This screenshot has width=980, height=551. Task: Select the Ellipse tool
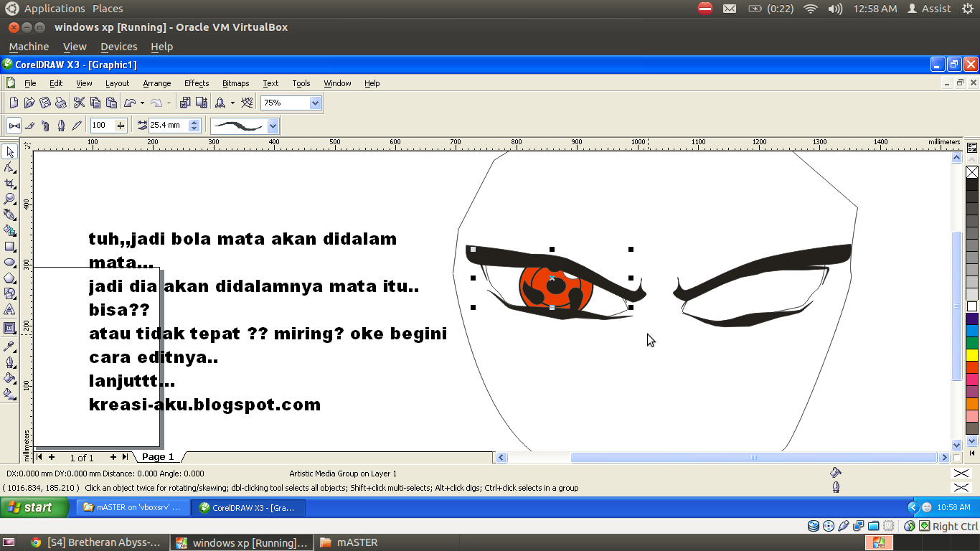[9, 262]
